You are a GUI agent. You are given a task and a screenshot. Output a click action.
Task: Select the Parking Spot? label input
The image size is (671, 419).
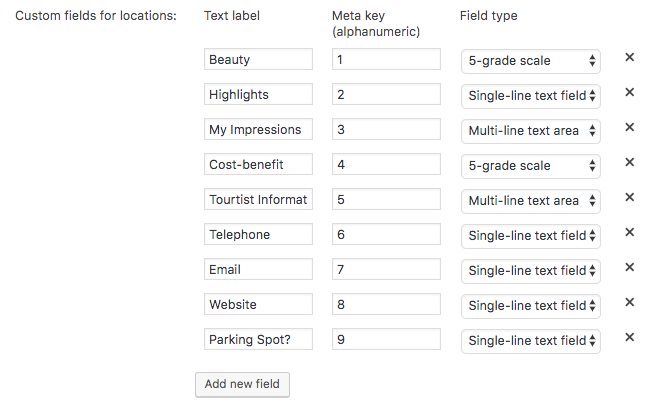coord(258,340)
